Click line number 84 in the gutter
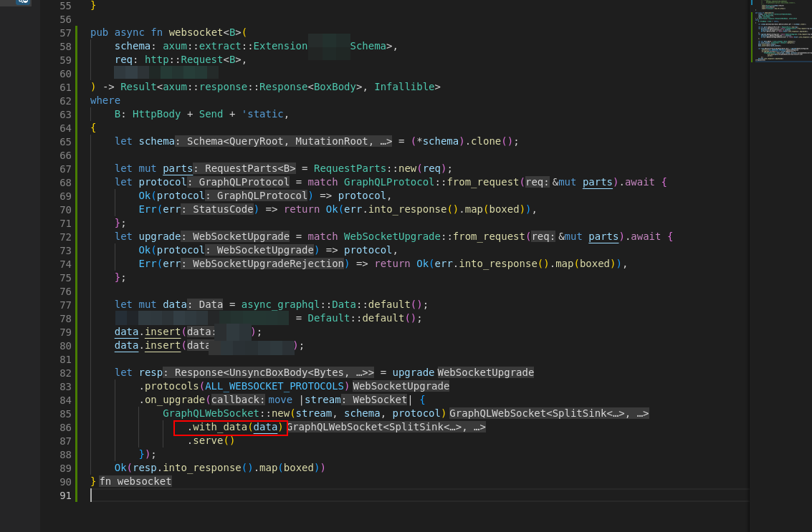812x532 pixels. point(65,400)
